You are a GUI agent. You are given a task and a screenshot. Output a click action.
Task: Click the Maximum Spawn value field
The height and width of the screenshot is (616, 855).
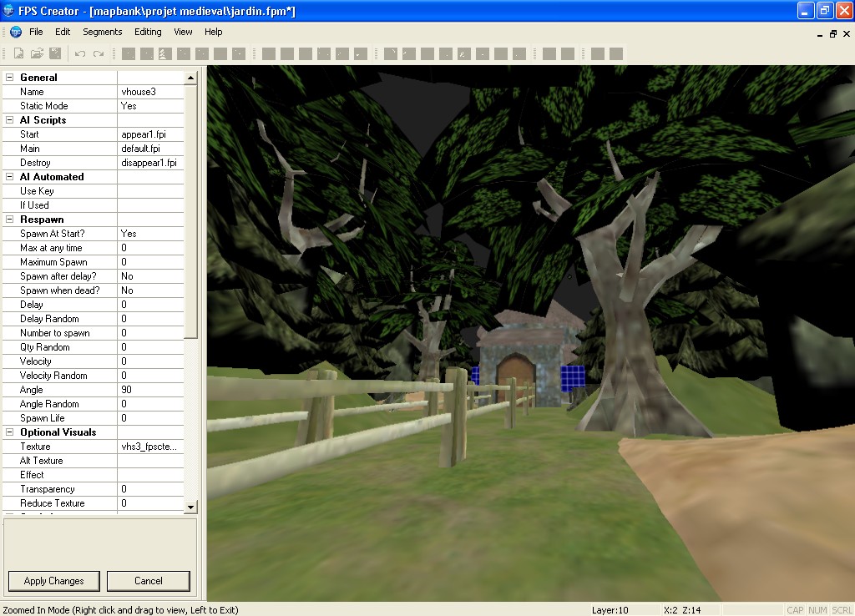pyautogui.click(x=150, y=261)
